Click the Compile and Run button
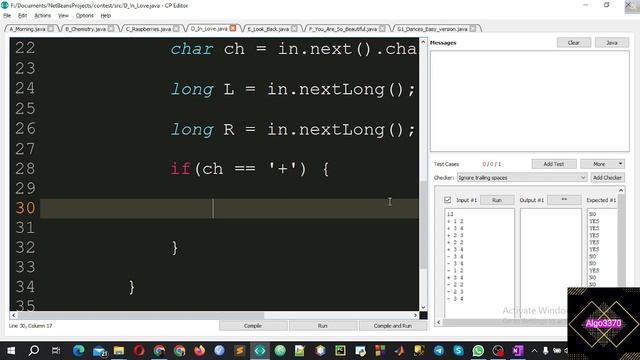 click(x=393, y=326)
